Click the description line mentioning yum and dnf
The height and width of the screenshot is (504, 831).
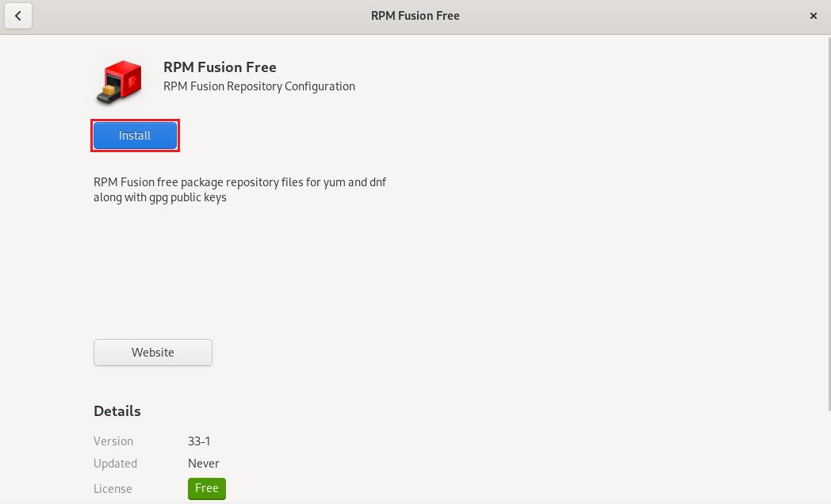pos(239,182)
